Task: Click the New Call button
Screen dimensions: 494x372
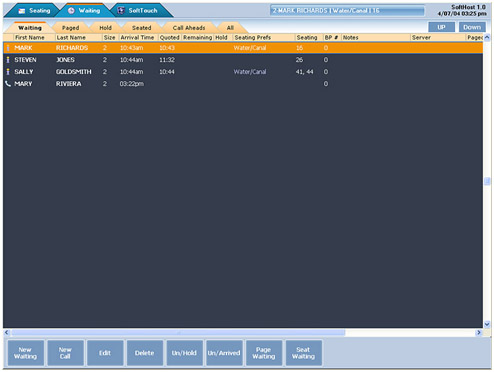Action: (65, 353)
